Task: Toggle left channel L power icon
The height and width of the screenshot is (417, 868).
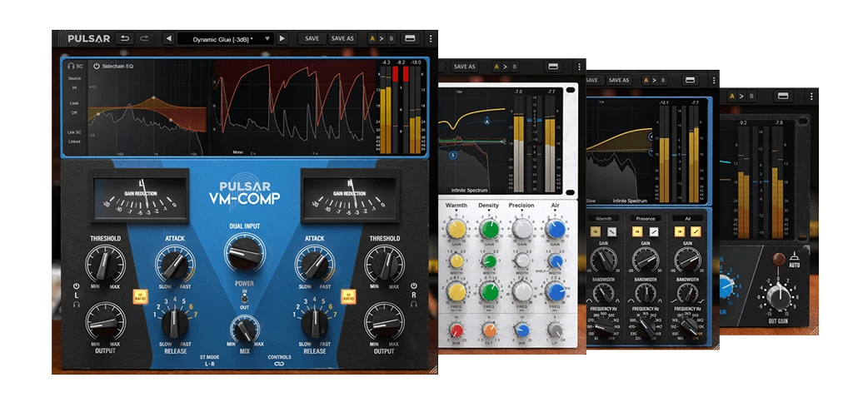Action: click(75, 285)
